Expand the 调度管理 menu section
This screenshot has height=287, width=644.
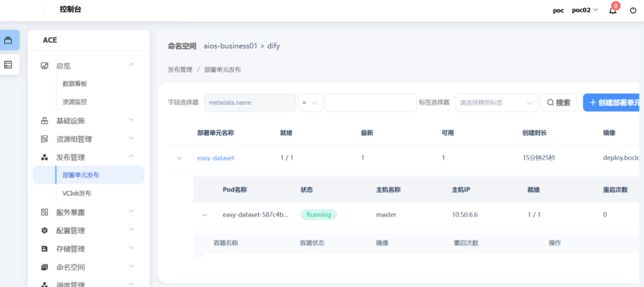131,283
